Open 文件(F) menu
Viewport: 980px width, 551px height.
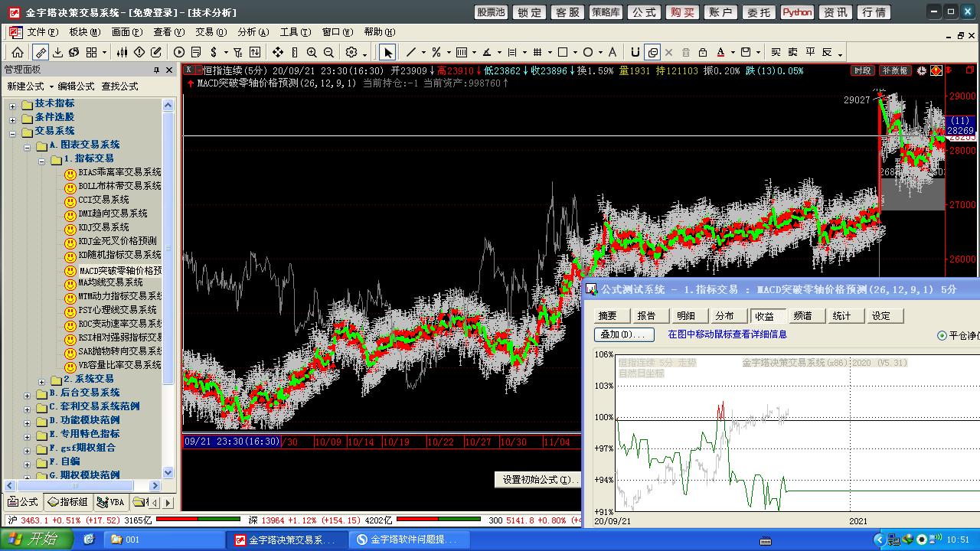pos(42,32)
